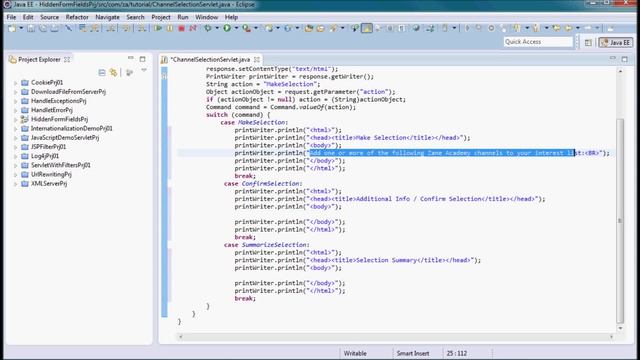This screenshot has height=360, width=640.
Task: Switch to the Java EE perspective
Action: 616,42
